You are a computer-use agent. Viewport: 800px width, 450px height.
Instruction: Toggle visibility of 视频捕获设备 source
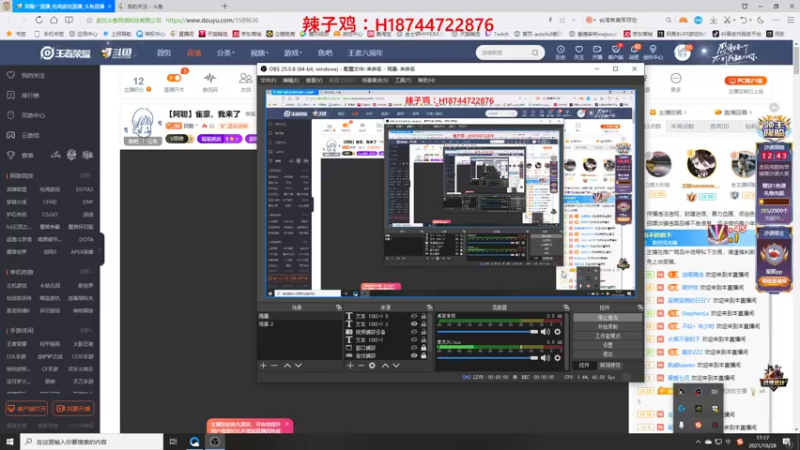(414, 332)
